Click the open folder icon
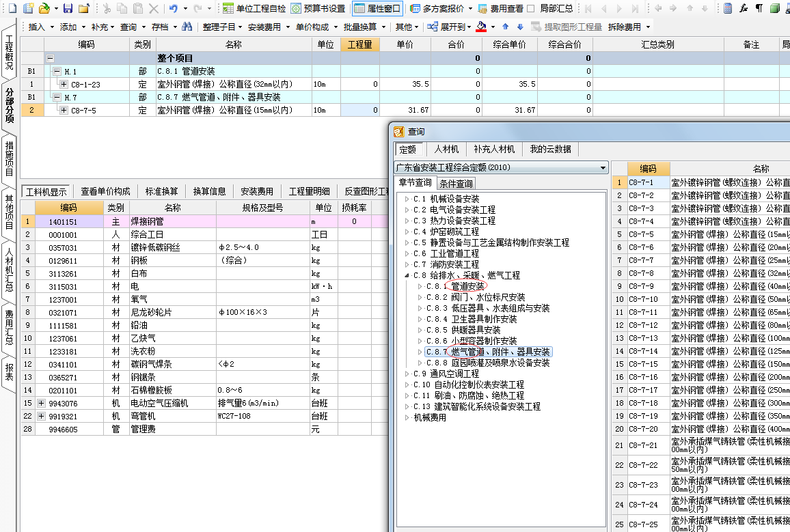This screenshot has width=790, height=532. (x=44, y=8)
